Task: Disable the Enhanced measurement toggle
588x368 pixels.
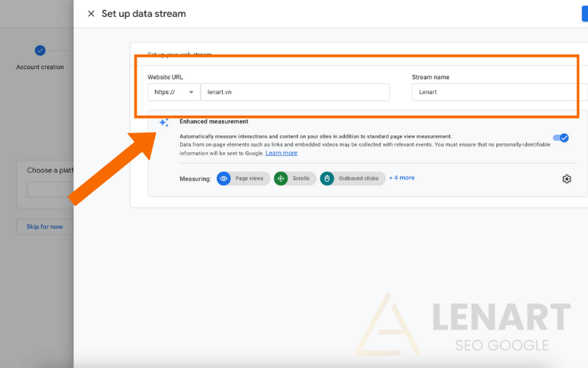Action: pyautogui.click(x=561, y=138)
